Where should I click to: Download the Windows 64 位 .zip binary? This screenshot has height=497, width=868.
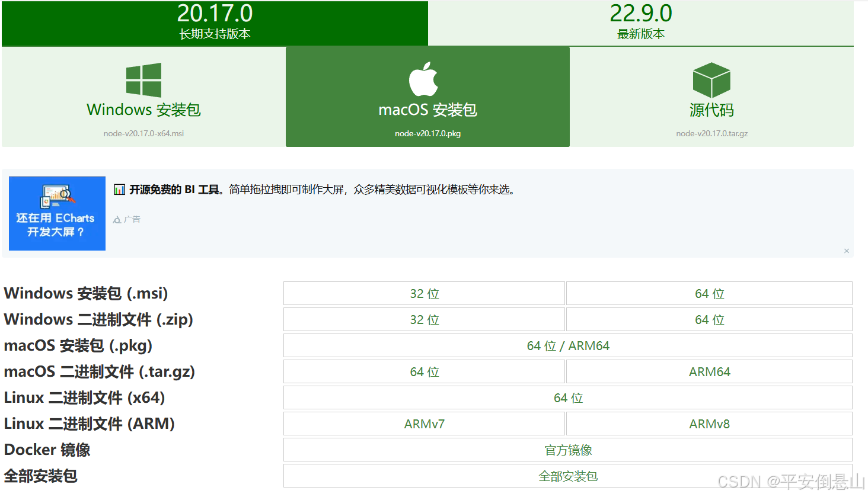coord(709,319)
